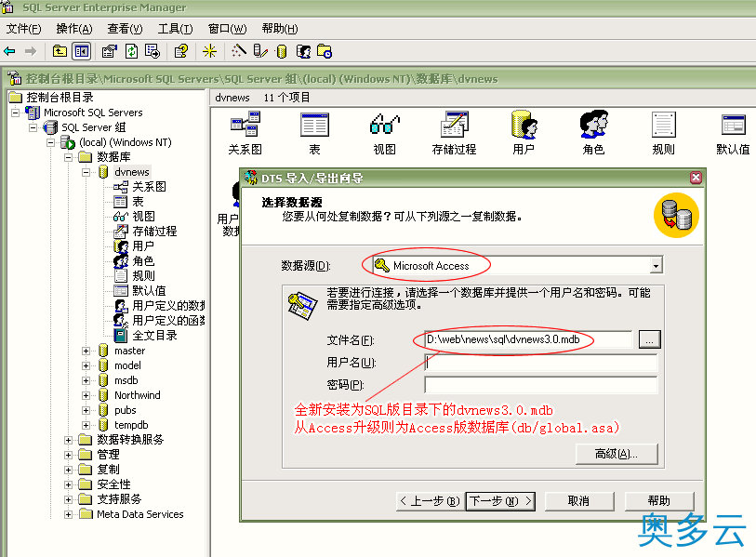Expand the Northwind database node
Screen dimensions: 756x557
86,395
